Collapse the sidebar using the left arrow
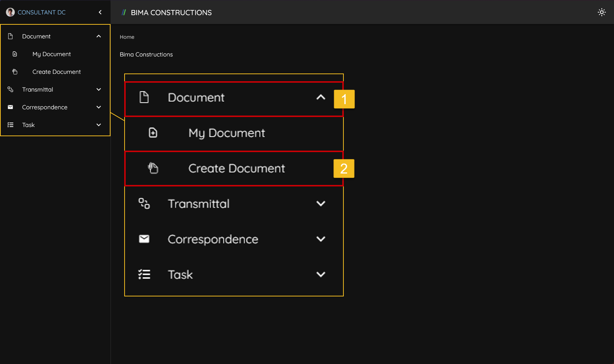 [100, 12]
